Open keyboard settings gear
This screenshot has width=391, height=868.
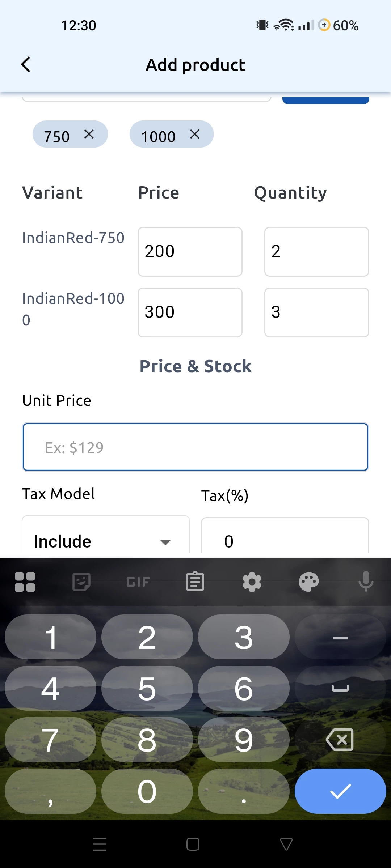[x=252, y=582]
